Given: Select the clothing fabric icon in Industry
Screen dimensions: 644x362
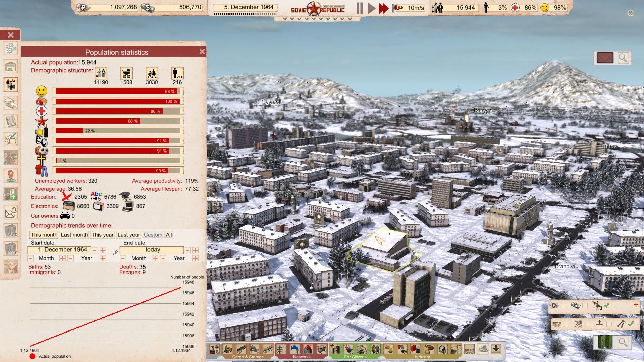Looking at the screenshot, I should click(x=402, y=349).
